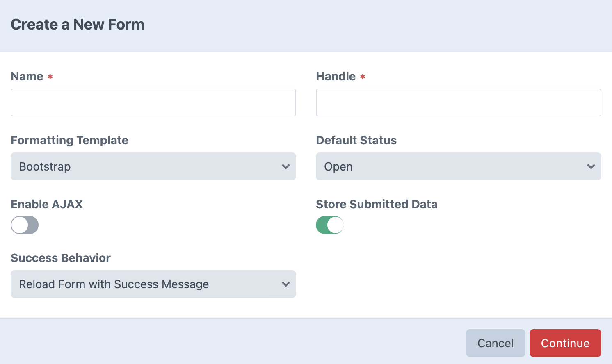Click the Name text input field
Image resolution: width=612 pixels, height=364 pixels.
click(x=153, y=102)
